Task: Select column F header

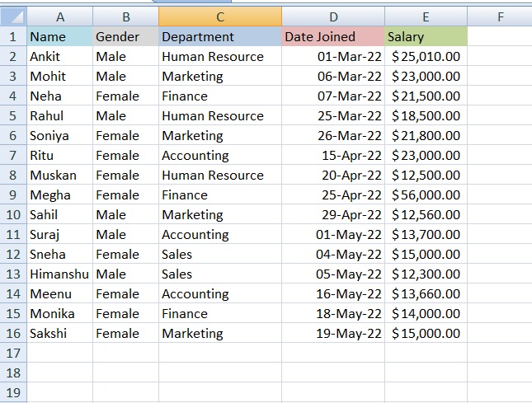Action: (x=500, y=16)
